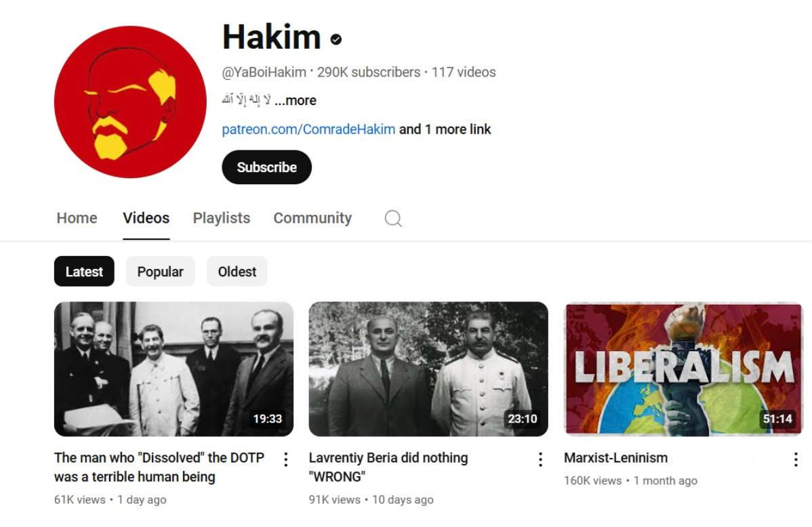Click the channel search magnifier icon
The width and height of the screenshot is (812, 527).
click(393, 219)
